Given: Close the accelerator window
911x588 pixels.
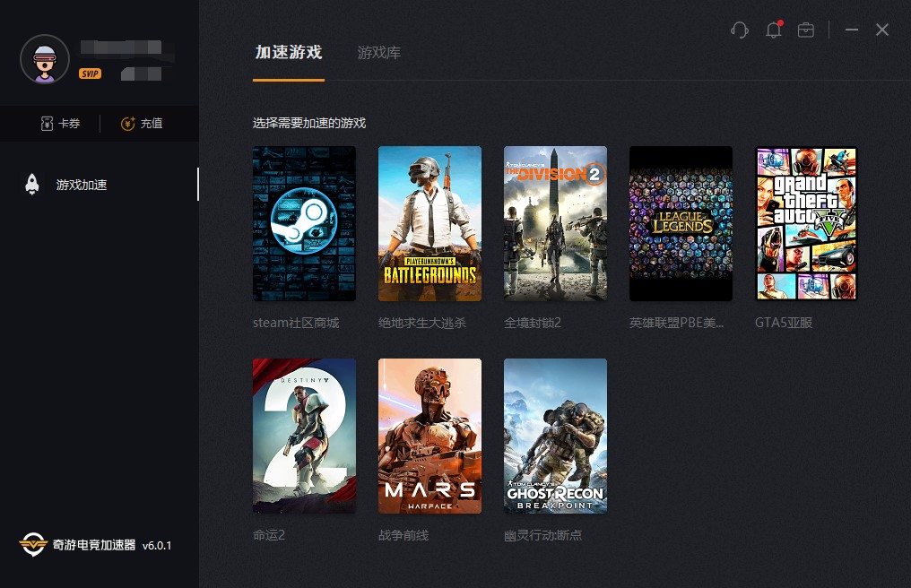Looking at the screenshot, I should (882, 30).
